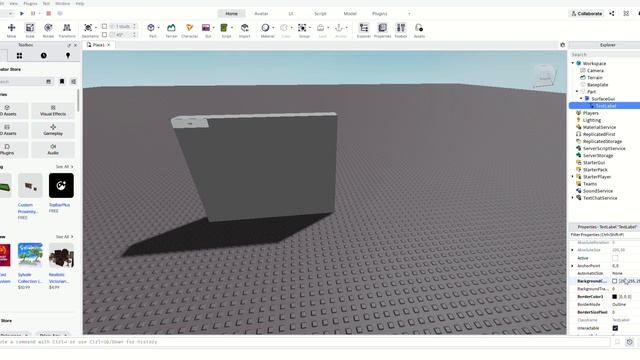Uncheck the Interactable property checkbox
This screenshot has height=360, width=640.
coord(615,328)
